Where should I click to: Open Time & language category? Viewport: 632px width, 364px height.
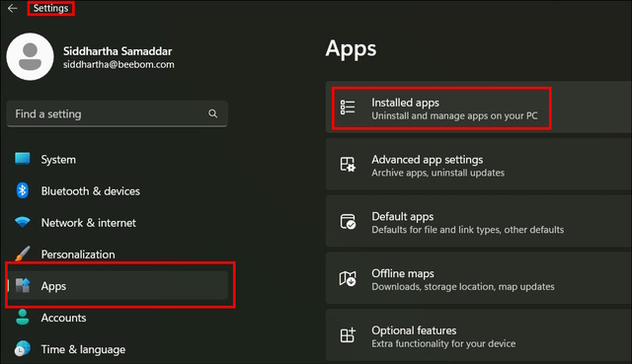118,349
